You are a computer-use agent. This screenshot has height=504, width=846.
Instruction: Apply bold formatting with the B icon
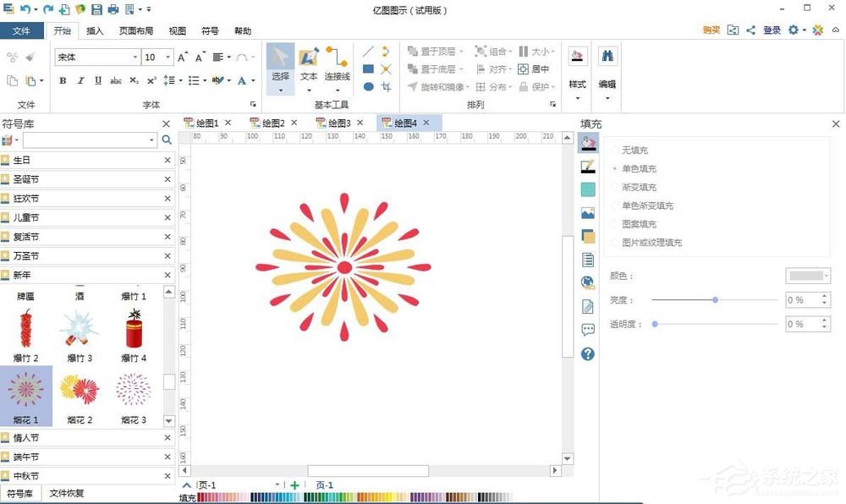coord(62,80)
